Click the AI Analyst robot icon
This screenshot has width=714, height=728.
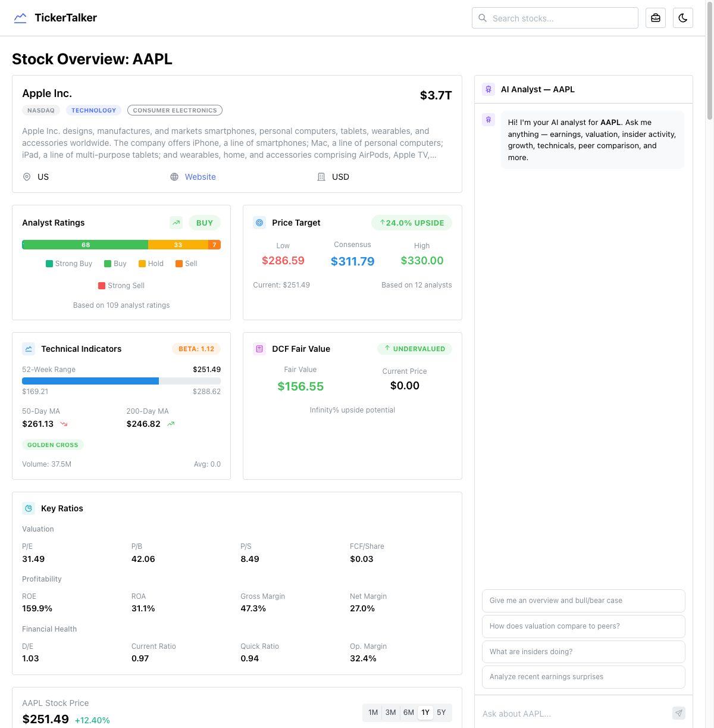coord(488,89)
